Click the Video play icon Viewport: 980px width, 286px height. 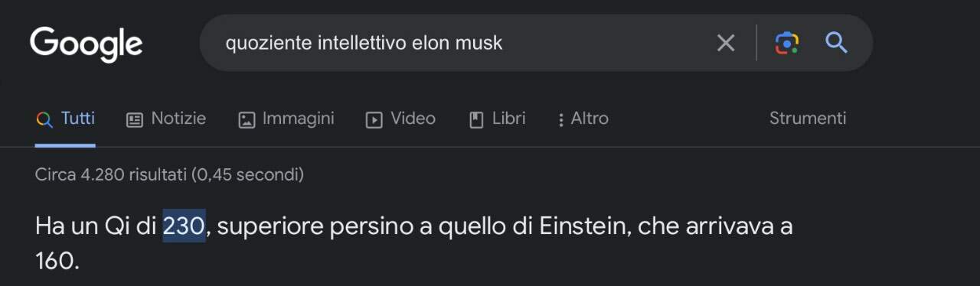[374, 120]
